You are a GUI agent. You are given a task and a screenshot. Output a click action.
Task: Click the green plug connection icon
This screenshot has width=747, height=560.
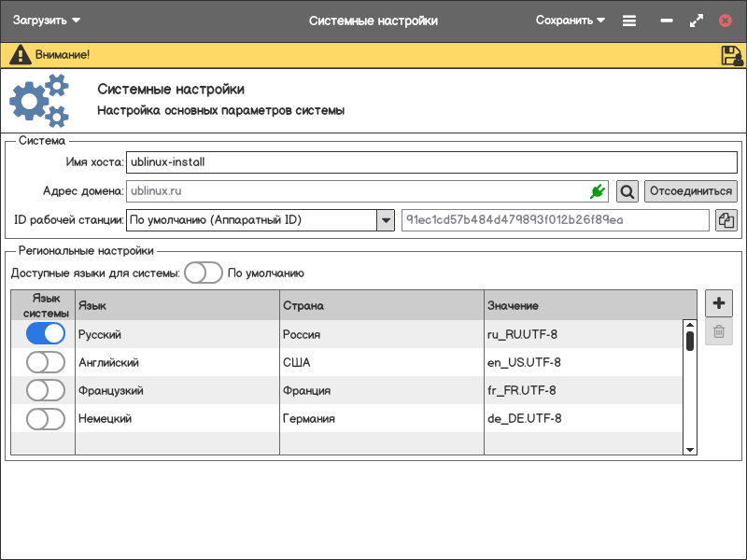pos(598,191)
